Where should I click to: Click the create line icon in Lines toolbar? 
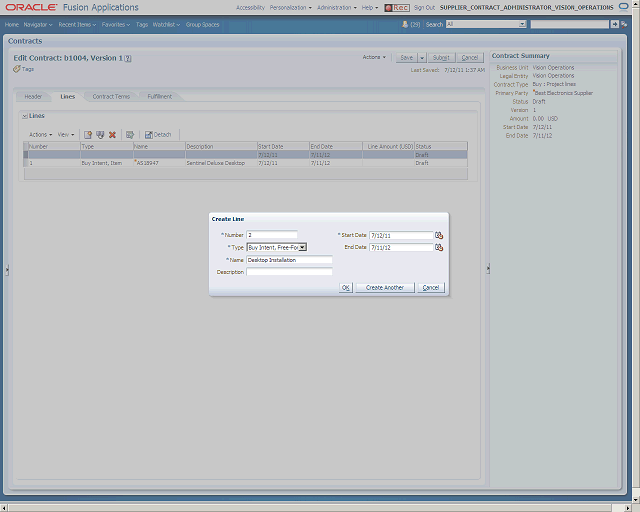pos(87,135)
